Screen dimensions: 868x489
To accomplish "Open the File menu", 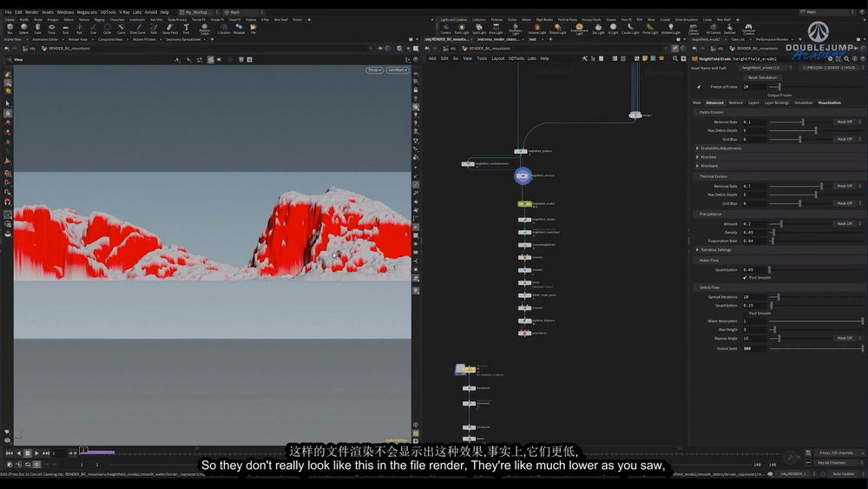I will (8, 12).
